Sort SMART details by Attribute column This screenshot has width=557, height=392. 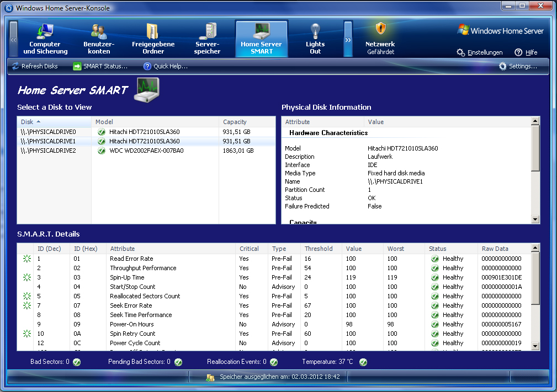(171, 249)
